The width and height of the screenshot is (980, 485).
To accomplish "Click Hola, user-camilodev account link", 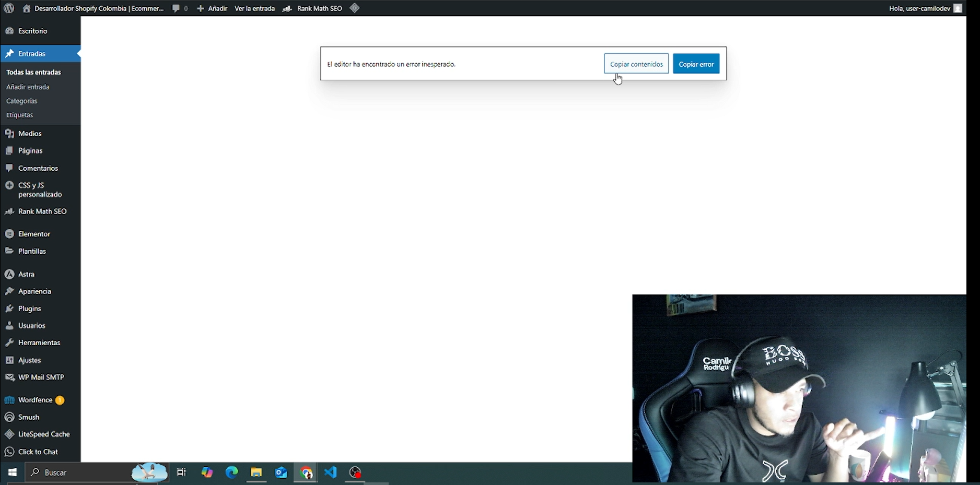I will [x=919, y=8].
